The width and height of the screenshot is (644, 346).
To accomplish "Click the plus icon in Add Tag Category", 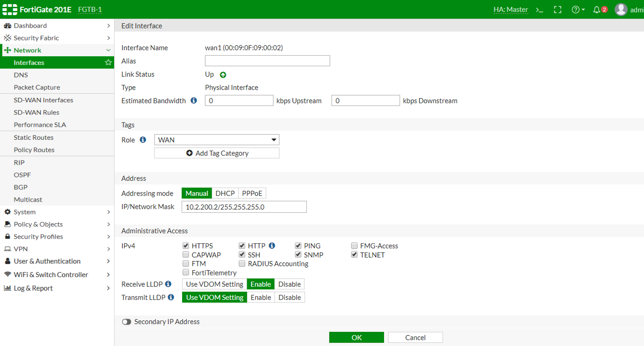I will pyautogui.click(x=189, y=153).
